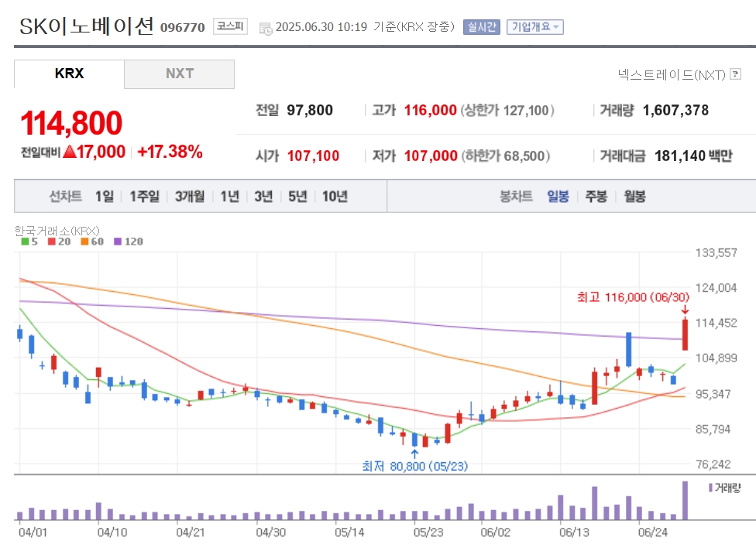This screenshot has height=555, width=756.
Task: Select the 1일 line chart period
Action: 104,196
